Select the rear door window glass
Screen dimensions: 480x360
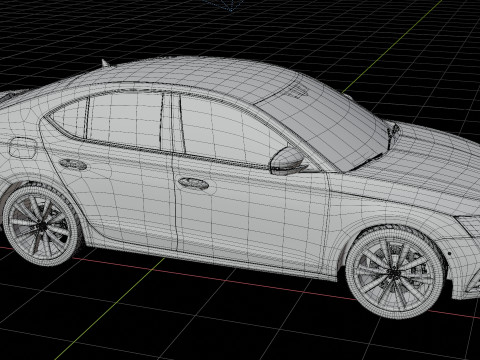coord(125,121)
